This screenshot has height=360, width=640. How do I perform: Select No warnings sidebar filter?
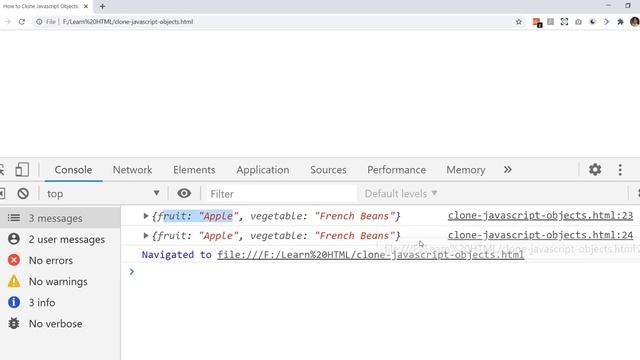(x=60, y=281)
